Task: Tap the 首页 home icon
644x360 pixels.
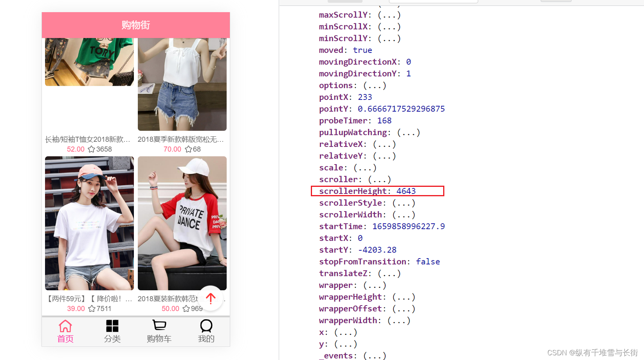Action: tap(65, 326)
